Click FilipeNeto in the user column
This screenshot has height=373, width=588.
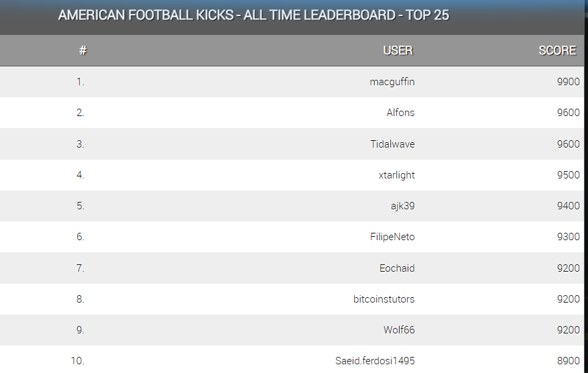392,237
